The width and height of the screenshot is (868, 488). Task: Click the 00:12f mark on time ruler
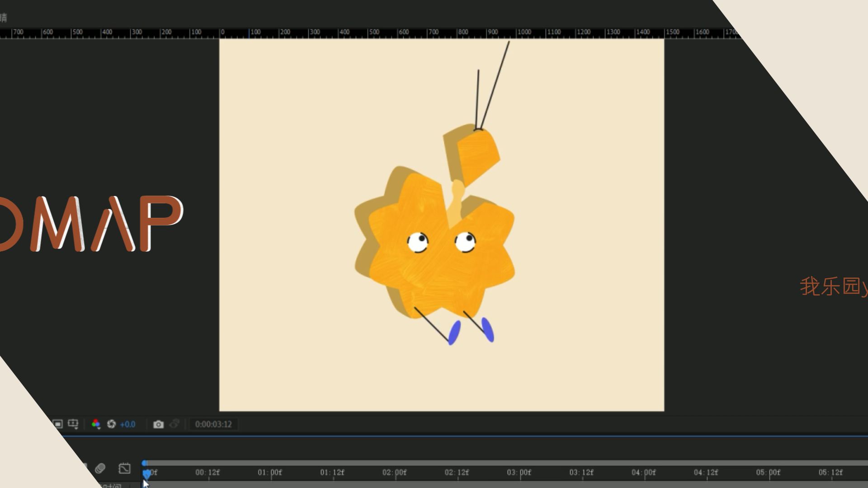click(x=208, y=472)
